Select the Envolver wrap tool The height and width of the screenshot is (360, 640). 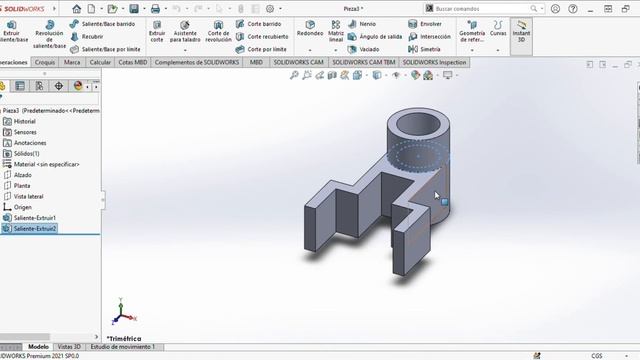point(425,24)
